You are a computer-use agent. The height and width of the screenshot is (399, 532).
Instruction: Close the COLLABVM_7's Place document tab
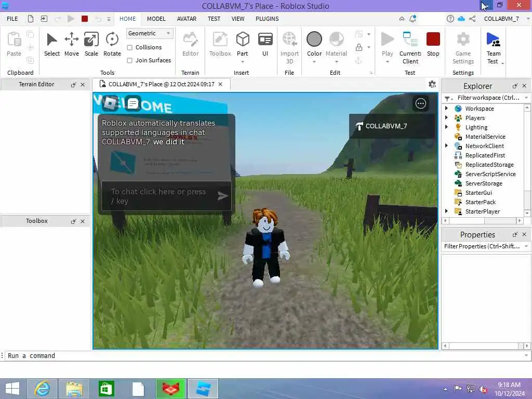coord(220,84)
